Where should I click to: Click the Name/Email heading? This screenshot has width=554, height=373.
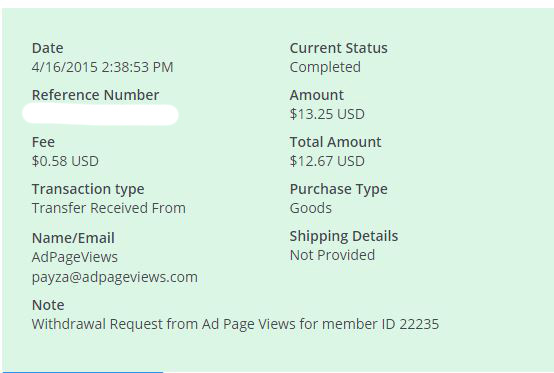[73, 238]
